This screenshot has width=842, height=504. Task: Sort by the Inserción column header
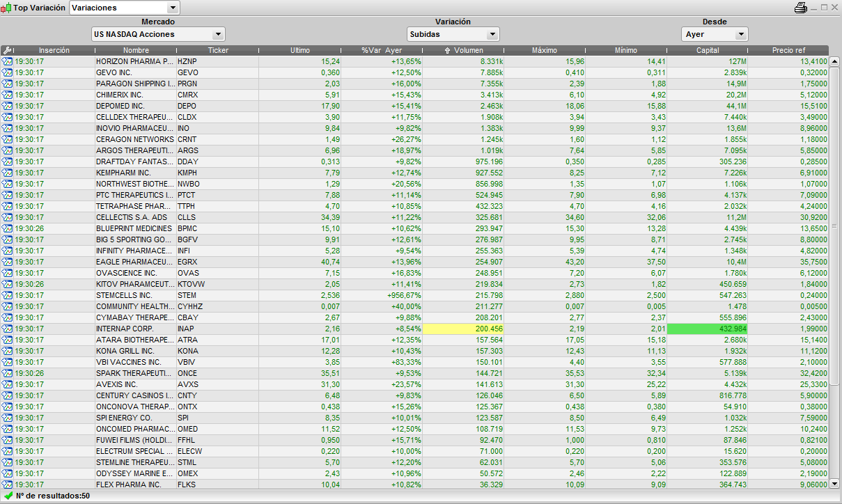pos(54,51)
